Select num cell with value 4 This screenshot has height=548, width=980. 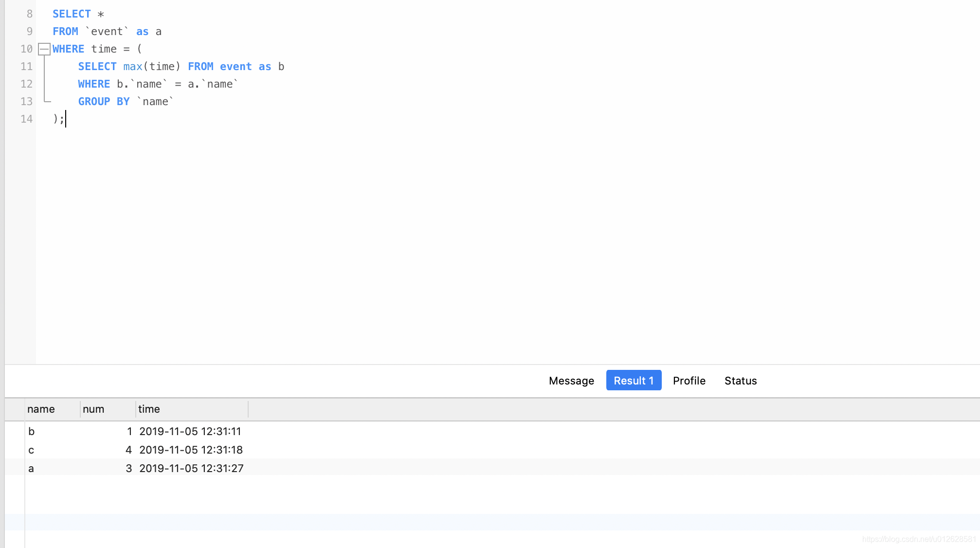(108, 450)
